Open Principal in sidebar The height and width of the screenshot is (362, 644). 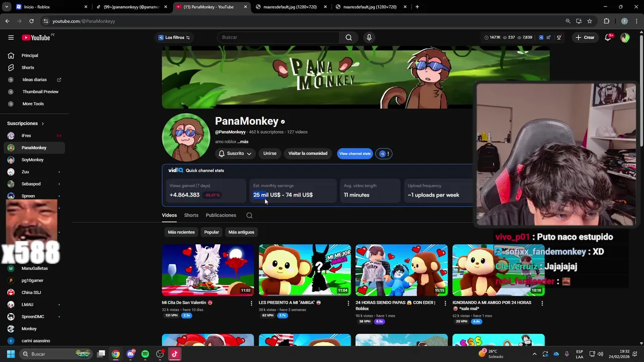click(x=34, y=55)
